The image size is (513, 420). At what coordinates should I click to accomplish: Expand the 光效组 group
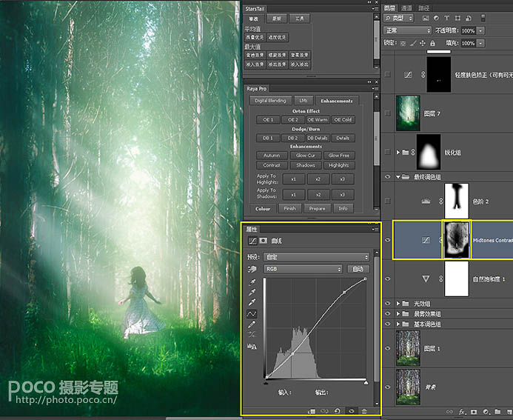pyautogui.click(x=398, y=304)
